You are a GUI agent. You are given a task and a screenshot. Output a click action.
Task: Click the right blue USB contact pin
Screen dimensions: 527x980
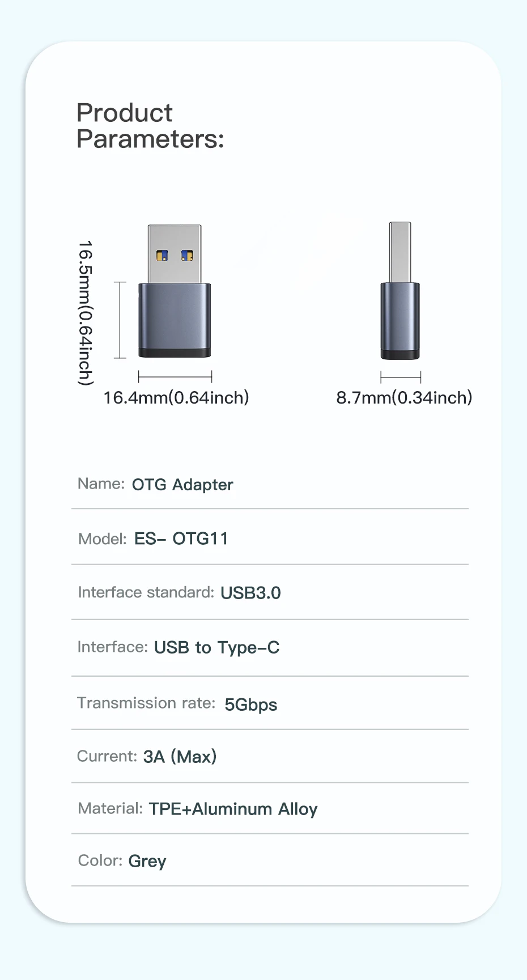pos(187,256)
